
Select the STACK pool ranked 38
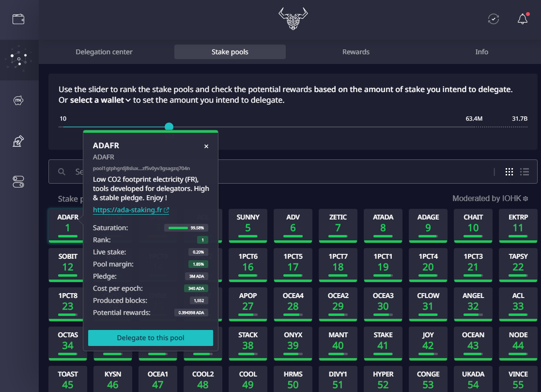[247, 344]
